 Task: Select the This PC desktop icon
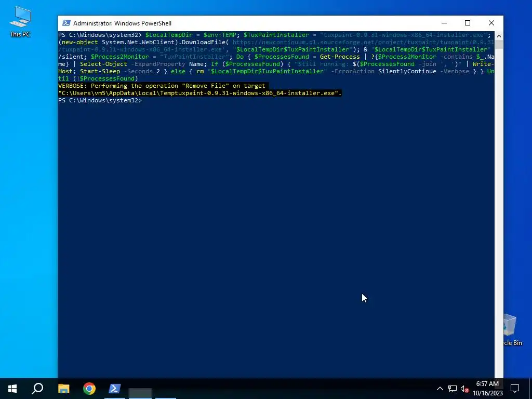point(20,22)
